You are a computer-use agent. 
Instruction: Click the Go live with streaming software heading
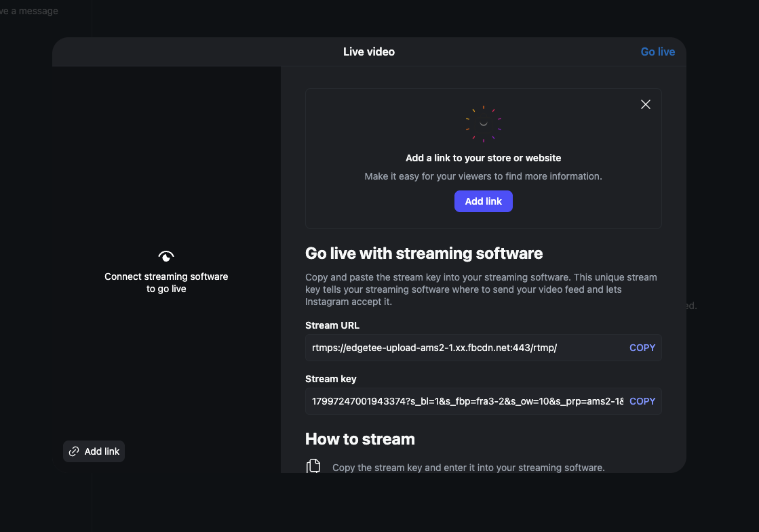pyautogui.click(x=423, y=253)
